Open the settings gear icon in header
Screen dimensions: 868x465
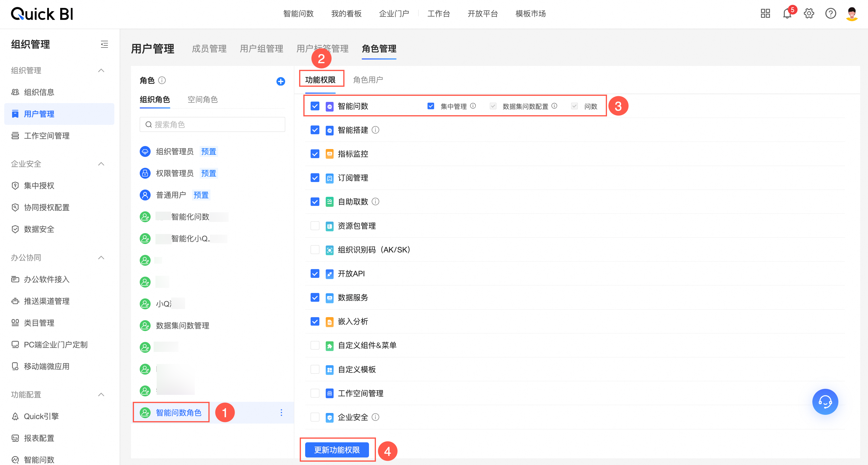[809, 14]
